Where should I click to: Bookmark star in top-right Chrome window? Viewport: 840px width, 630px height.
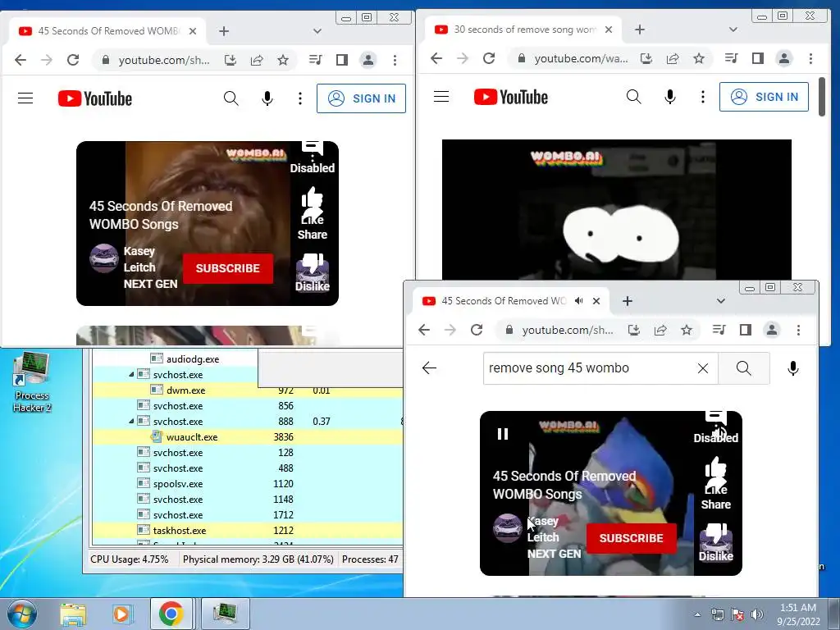click(x=699, y=58)
